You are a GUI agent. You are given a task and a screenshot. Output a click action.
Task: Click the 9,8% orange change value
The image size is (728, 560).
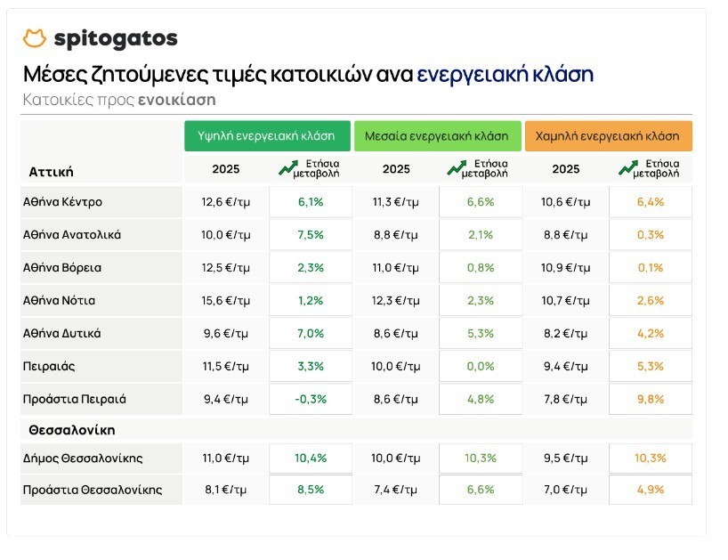(x=651, y=399)
